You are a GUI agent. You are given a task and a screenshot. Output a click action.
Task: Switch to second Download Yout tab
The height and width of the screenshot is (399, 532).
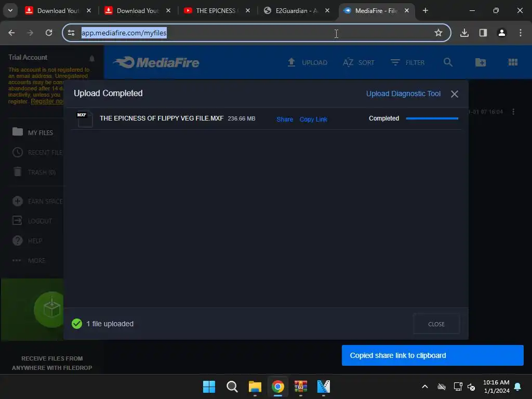pos(137,10)
